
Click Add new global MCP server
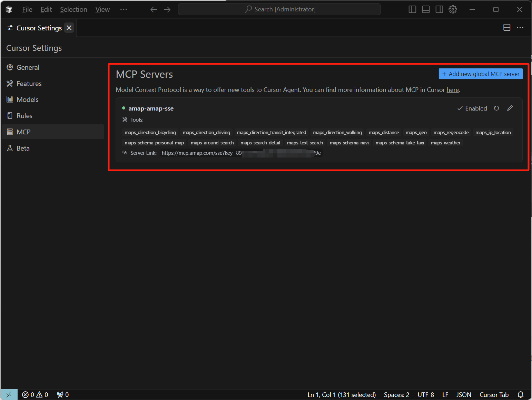click(x=480, y=74)
